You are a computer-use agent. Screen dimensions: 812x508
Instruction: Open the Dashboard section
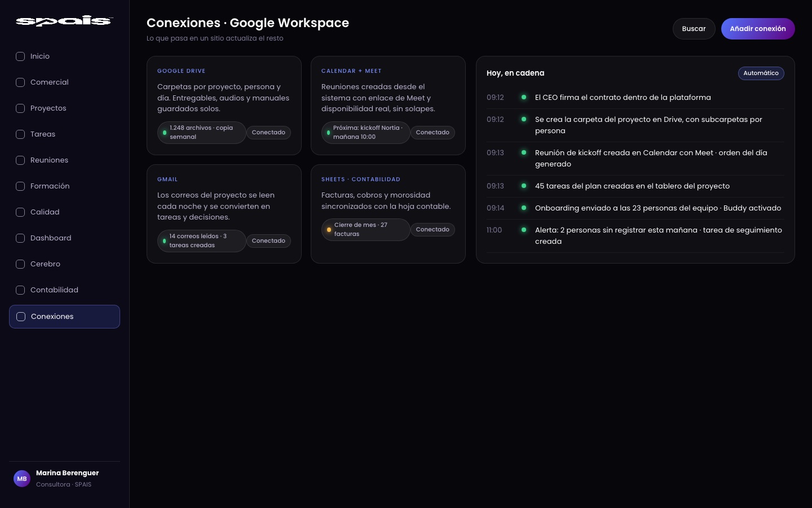coord(64,238)
